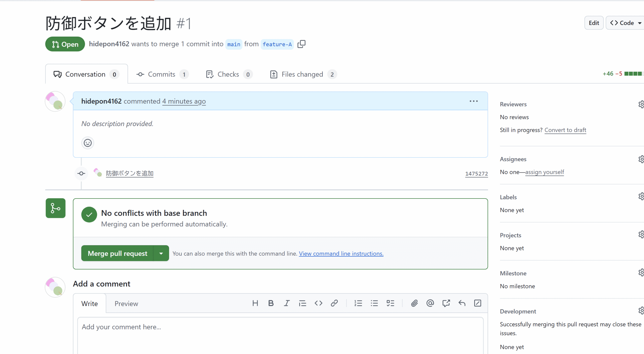Open the comment options ellipsis menu
This screenshot has width=644, height=354.
tap(473, 101)
